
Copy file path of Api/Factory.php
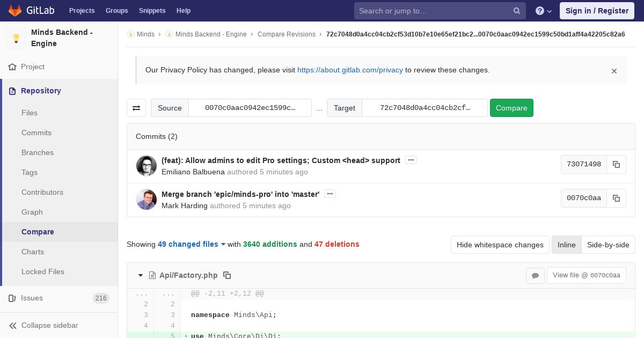227,275
